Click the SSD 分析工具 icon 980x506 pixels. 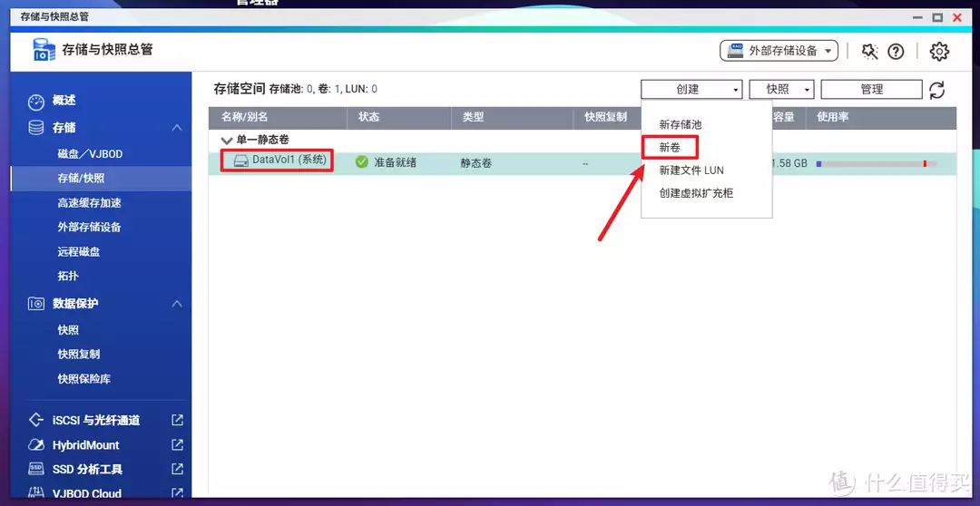[36, 469]
